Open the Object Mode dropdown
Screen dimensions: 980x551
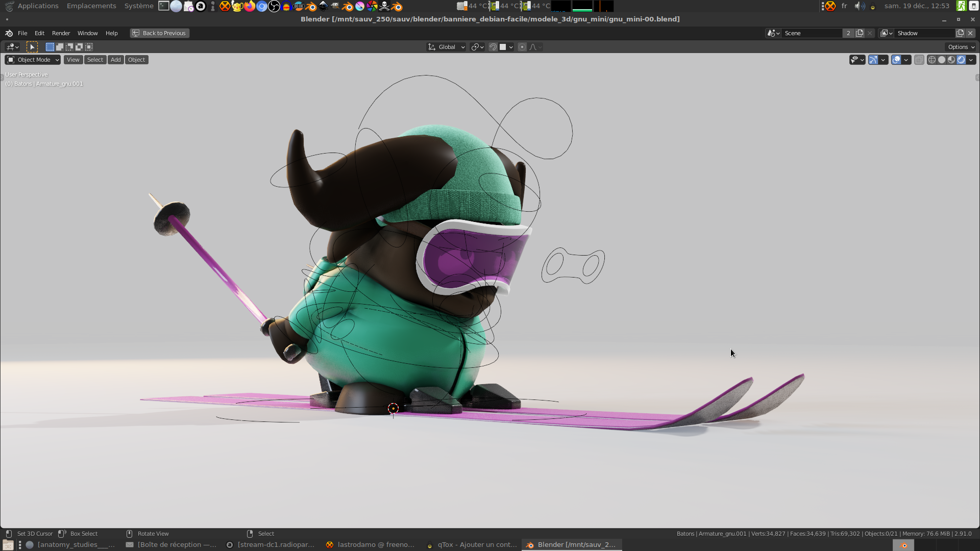[33, 60]
